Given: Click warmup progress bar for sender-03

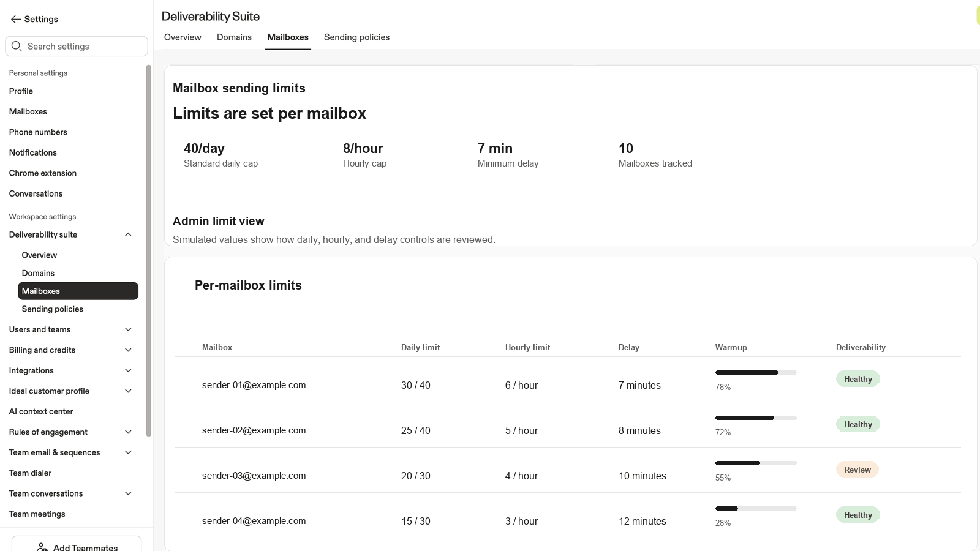Looking at the screenshot, I should [756, 463].
